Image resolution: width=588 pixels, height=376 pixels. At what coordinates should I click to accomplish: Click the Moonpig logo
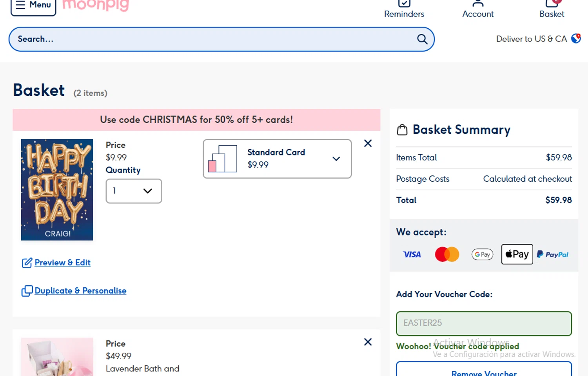point(96,5)
